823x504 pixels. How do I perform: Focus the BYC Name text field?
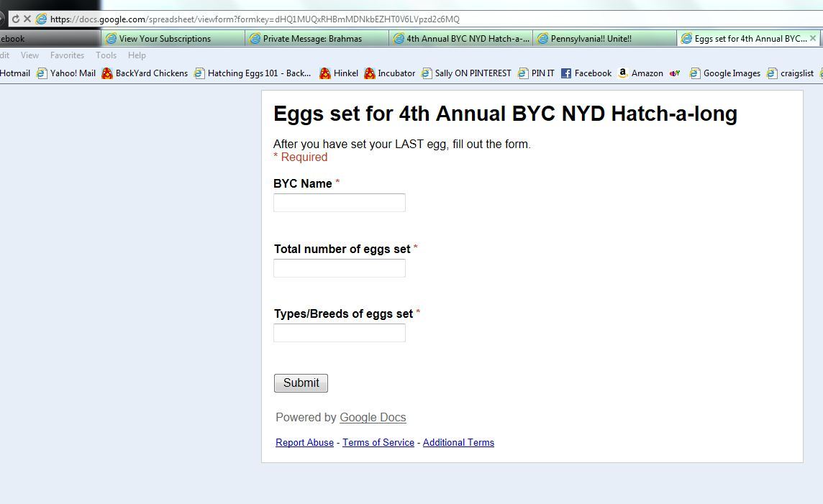(340, 203)
